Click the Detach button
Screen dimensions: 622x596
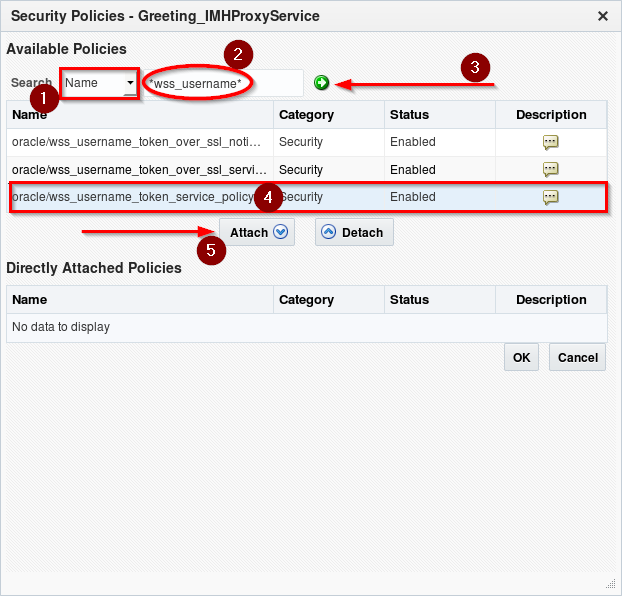[354, 232]
